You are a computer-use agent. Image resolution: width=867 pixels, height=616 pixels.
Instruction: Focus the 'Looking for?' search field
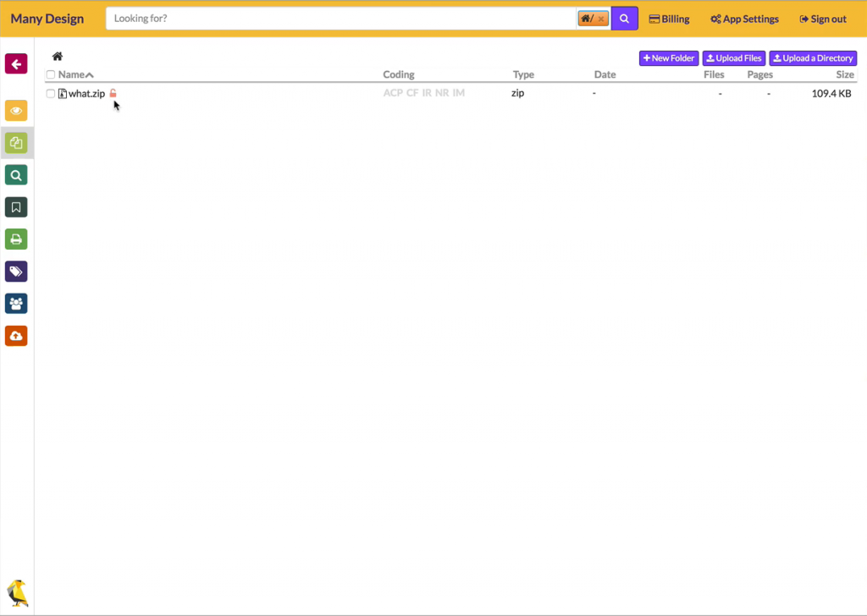pyautogui.click(x=339, y=19)
